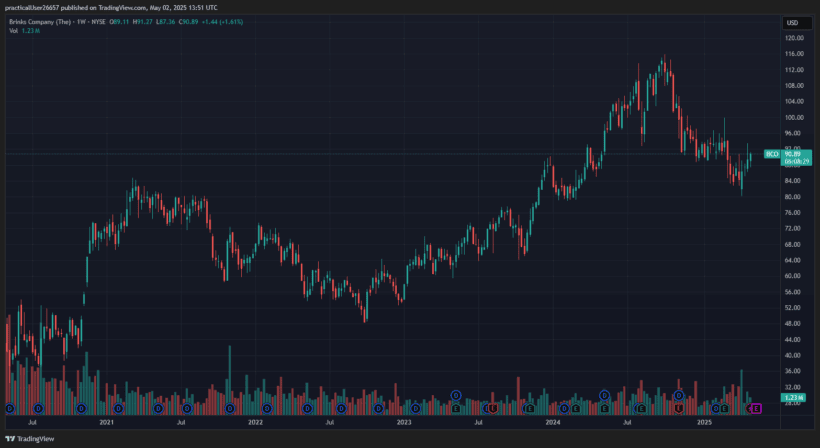
Task: Click the 64.00 price scale label
Action: tap(794, 260)
